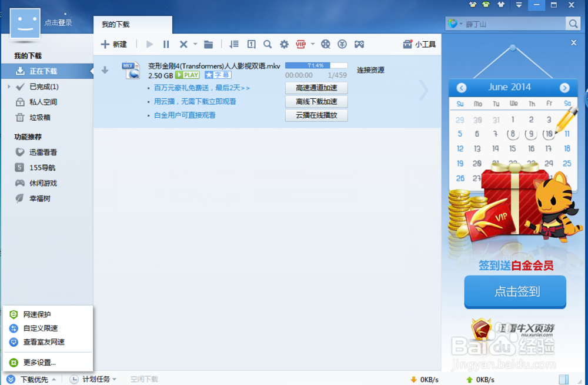Open the main menu dropdown in title bar
The image size is (588, 385).
519,5
